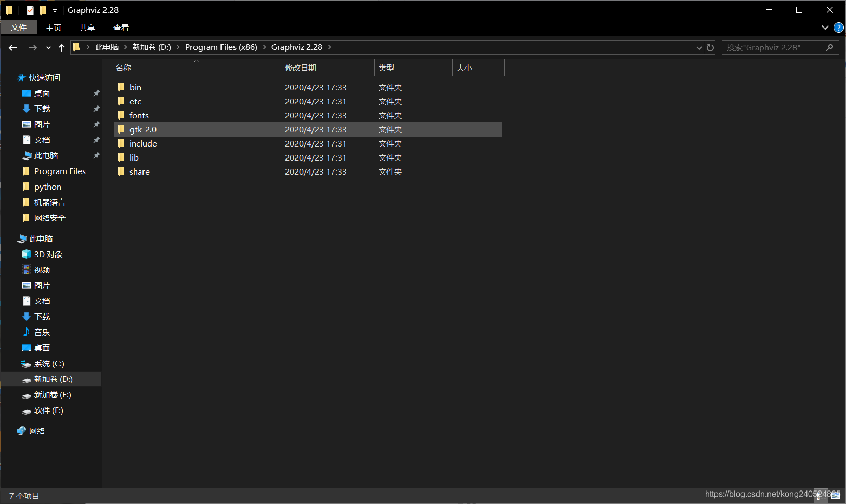Switch to the 查看 tab
This screenshot has width=846, height=504.
click(x=121, y=28)
